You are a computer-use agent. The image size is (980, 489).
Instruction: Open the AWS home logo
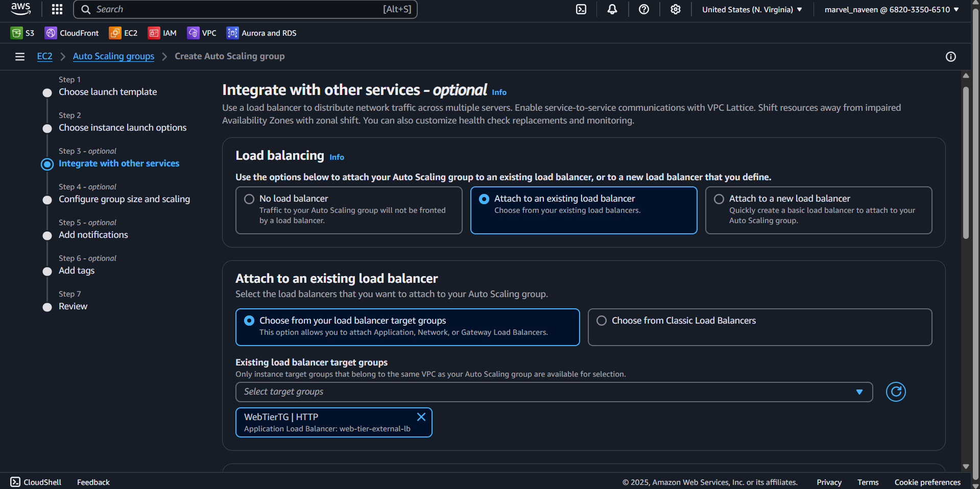coord(21,9)
